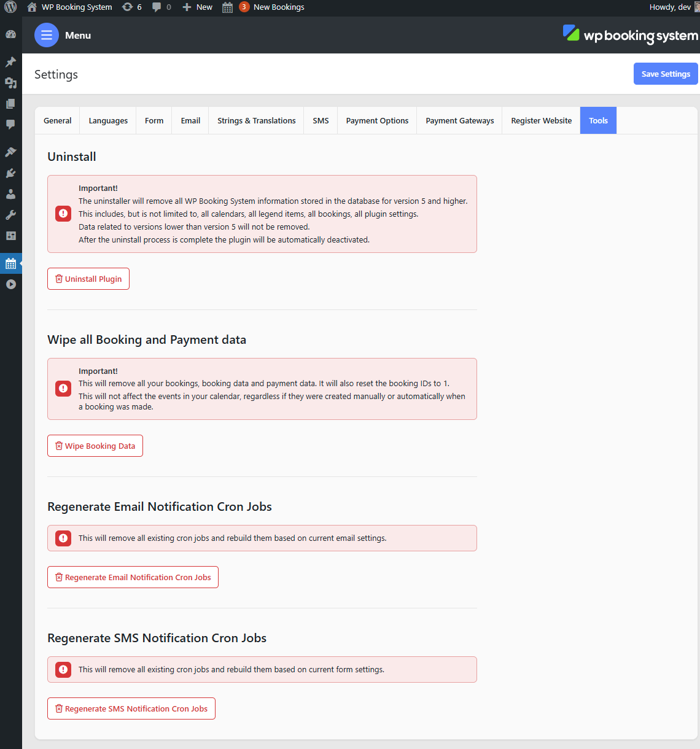Screen dimensions: 700x749
Task: Click the 'plugin will be automatically deactivated' line
Action: (x=224, y=240)
